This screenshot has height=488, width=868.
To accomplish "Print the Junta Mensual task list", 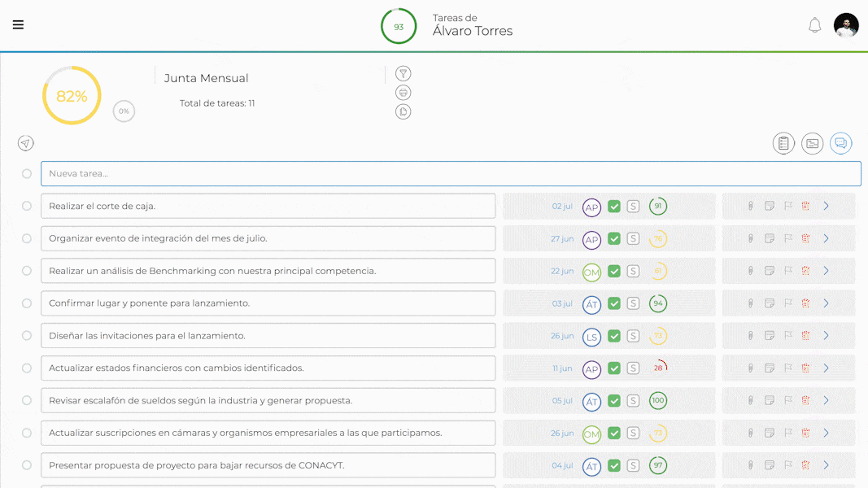I will pos(403,93).
